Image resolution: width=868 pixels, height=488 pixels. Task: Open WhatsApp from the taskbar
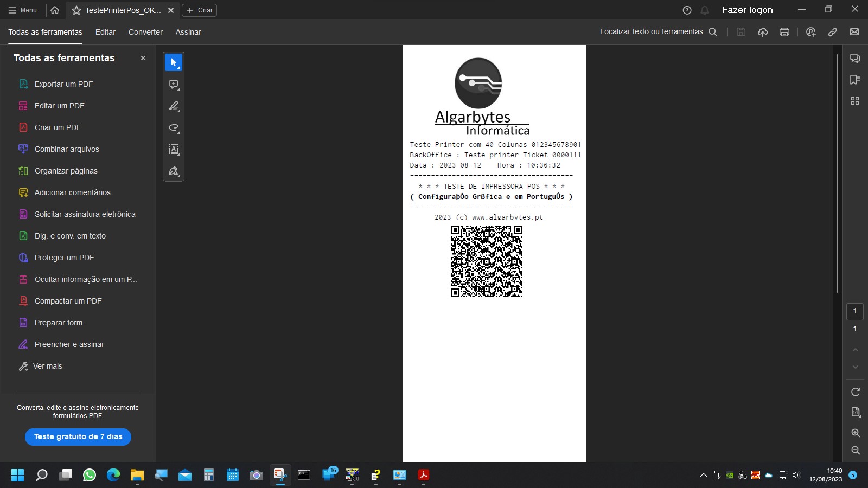point(90,475)
